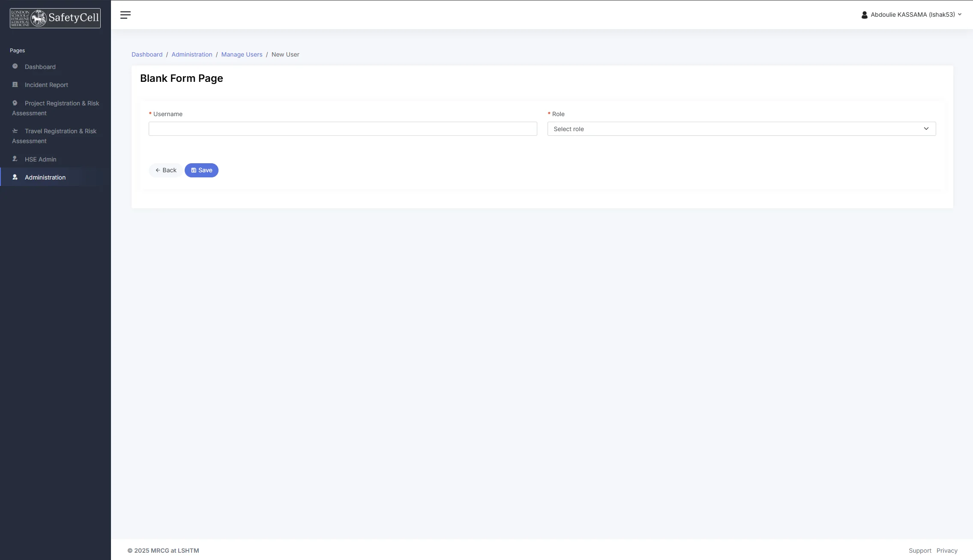Navigate to Manage Users breadcrumb
The height and width of the screenshot is (560, 973).
pyautogui.click(x=242, y=54)
